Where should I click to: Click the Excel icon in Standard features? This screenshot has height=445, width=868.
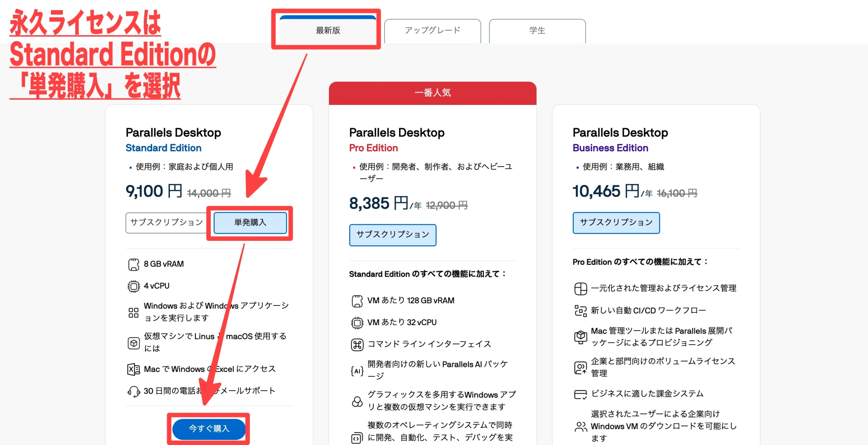point(134,369)
